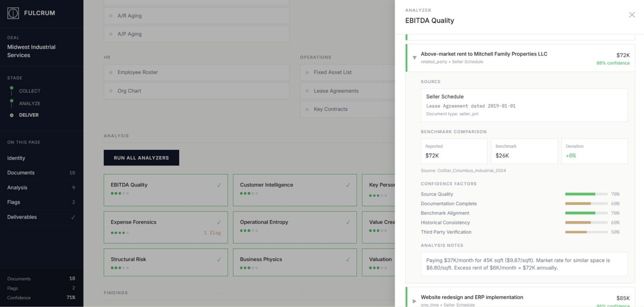Click the Collect stage dot marker
This screenshot has width=644, height=307.
(x=11, y=88)
